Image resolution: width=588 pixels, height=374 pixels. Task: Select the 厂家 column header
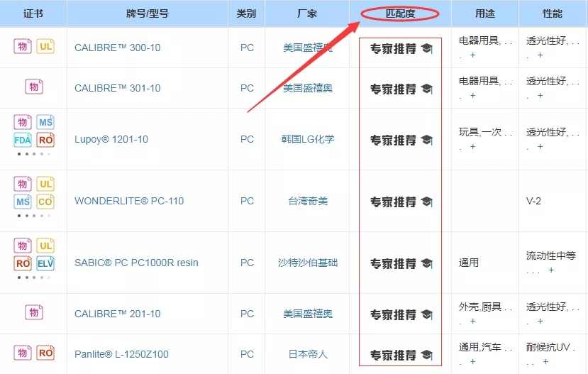307,13
